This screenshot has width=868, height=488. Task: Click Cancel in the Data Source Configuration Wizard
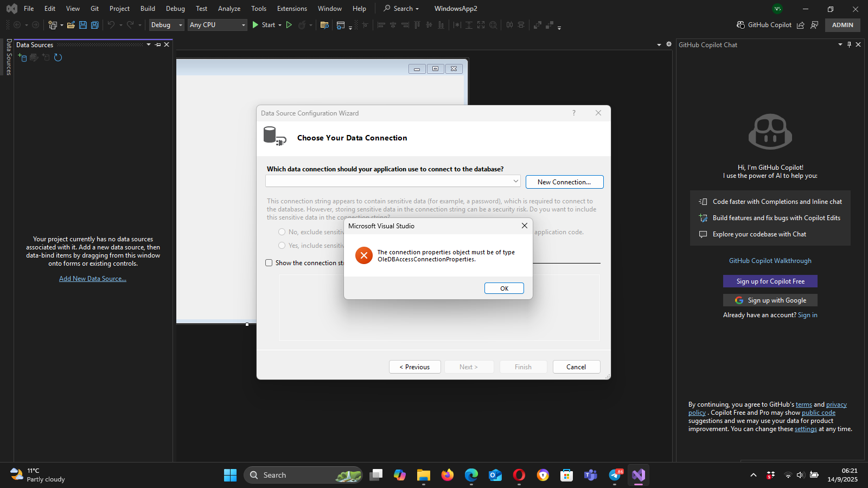[576, 367]
